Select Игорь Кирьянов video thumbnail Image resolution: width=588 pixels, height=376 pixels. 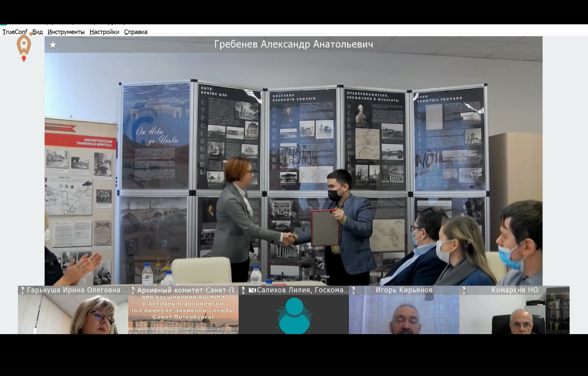404,314
